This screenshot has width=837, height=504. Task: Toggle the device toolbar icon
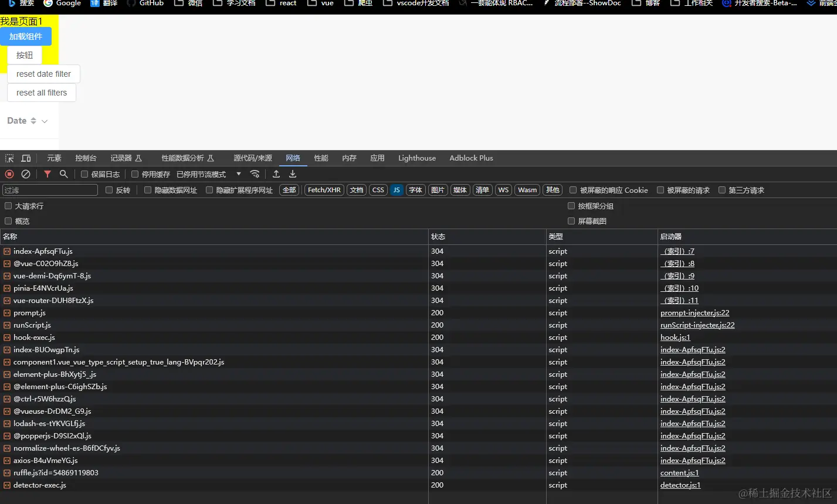click(26, 158)
